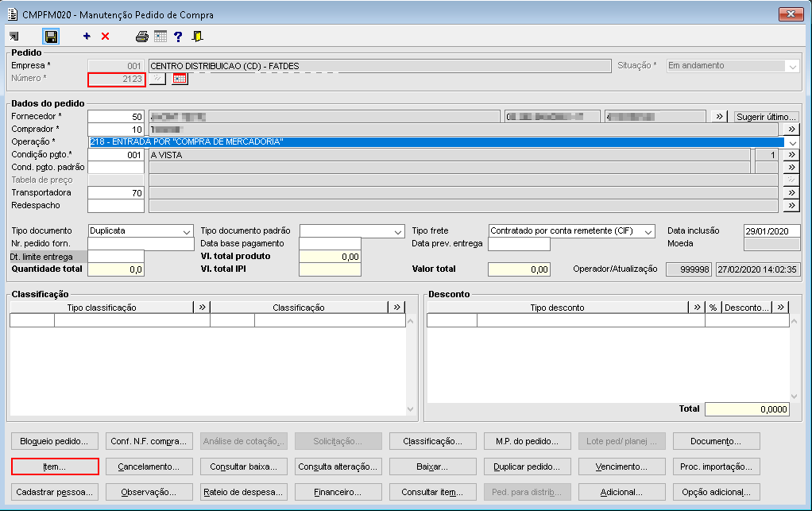Click the printer icon in toolbar

[x=142, y=37]
